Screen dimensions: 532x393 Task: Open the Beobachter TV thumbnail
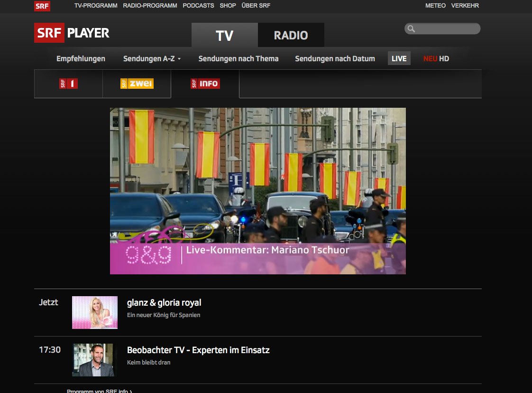click(x=95, y=360)
